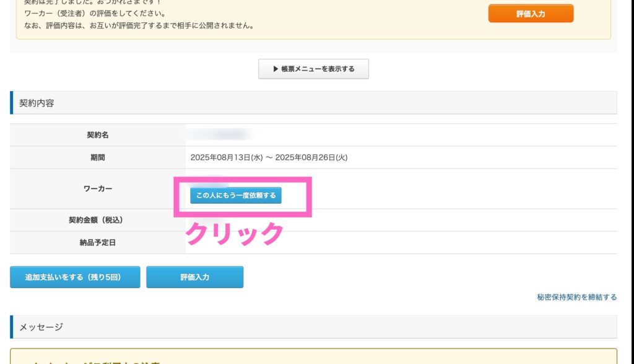Viewport: 634px width, 364px height.
Task: Open the blurred worker name above the request button
Action: (209, 181)
